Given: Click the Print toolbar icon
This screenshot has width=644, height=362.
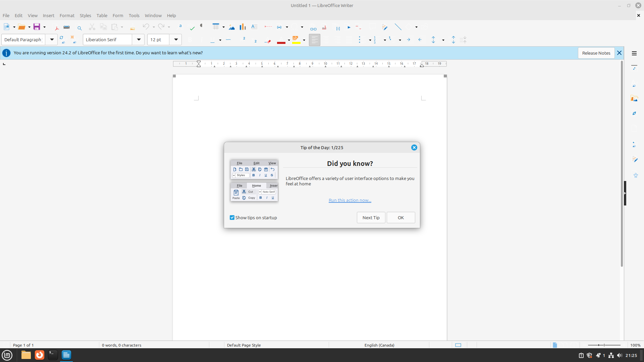Looking at the screenshot, I should point(67,27).
